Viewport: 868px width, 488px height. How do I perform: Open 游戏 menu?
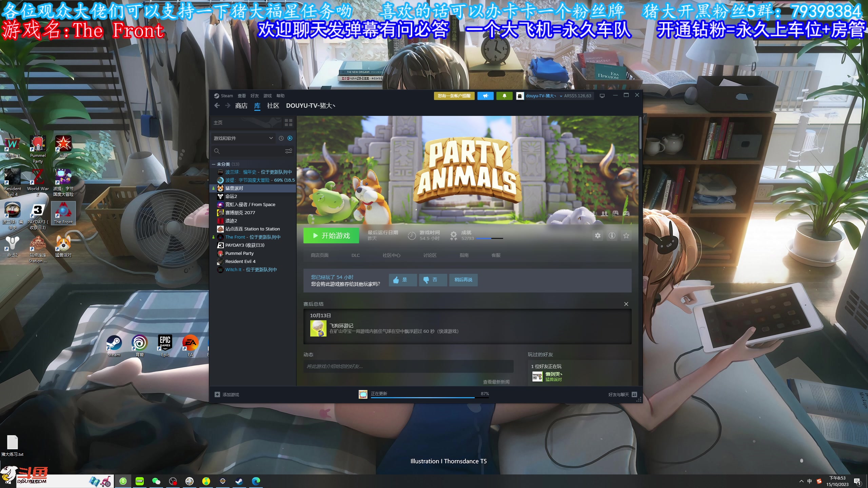pyautogui.click(x=268, y=96)
